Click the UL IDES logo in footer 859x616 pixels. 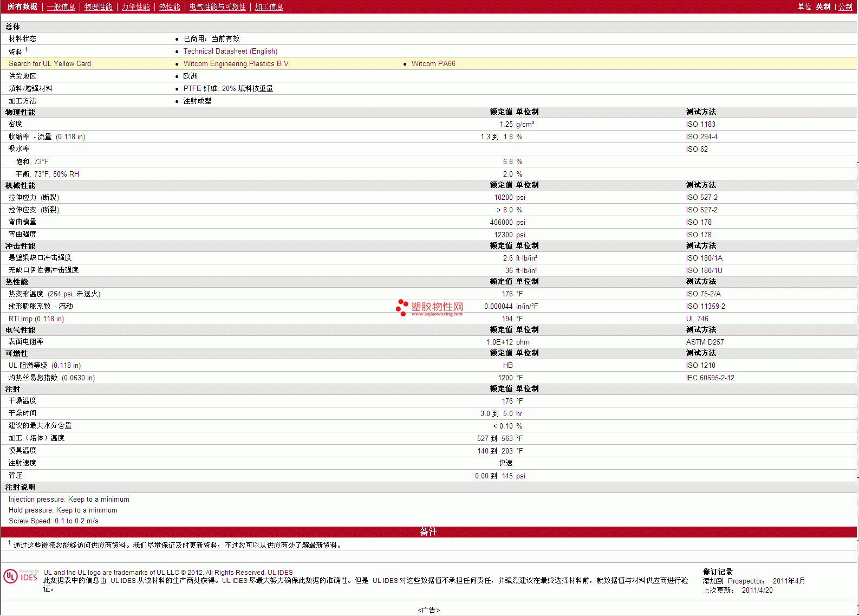coord(21,576)
